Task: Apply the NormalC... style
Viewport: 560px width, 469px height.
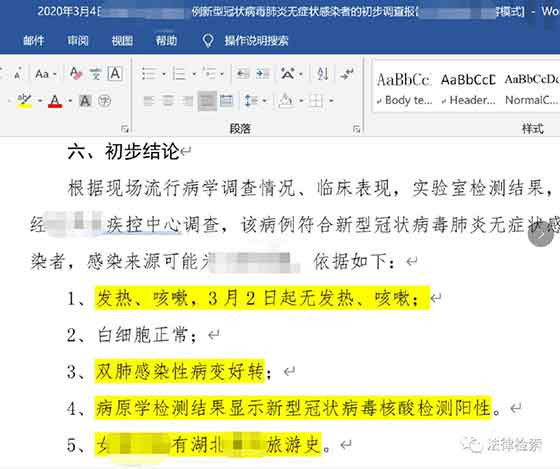Action: pyautogui.click(x=531, y=89)
